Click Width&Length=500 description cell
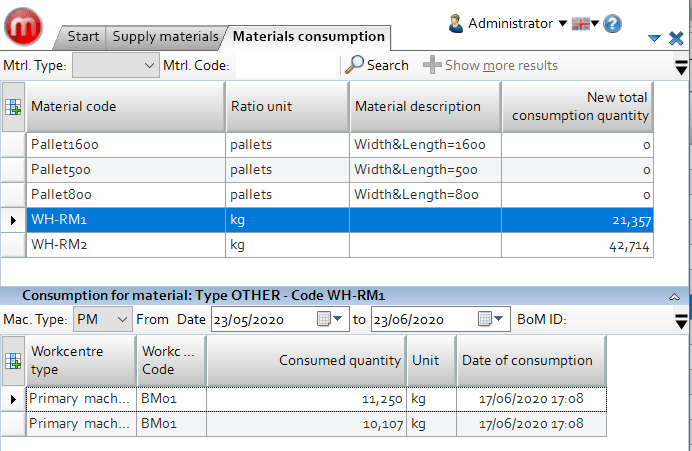Viewport: 692px width, 451px height. point(425,170)
